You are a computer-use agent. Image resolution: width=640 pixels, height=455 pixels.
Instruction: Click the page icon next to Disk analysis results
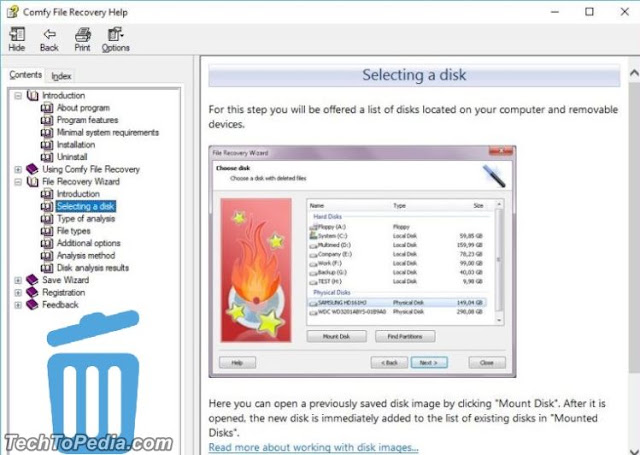click(47, 268)
